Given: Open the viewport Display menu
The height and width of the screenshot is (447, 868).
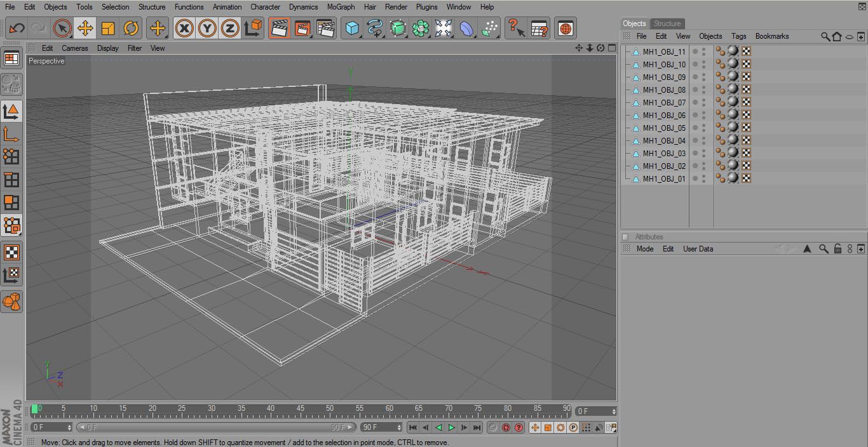Looking at the screenshot, I should (108, 48).
